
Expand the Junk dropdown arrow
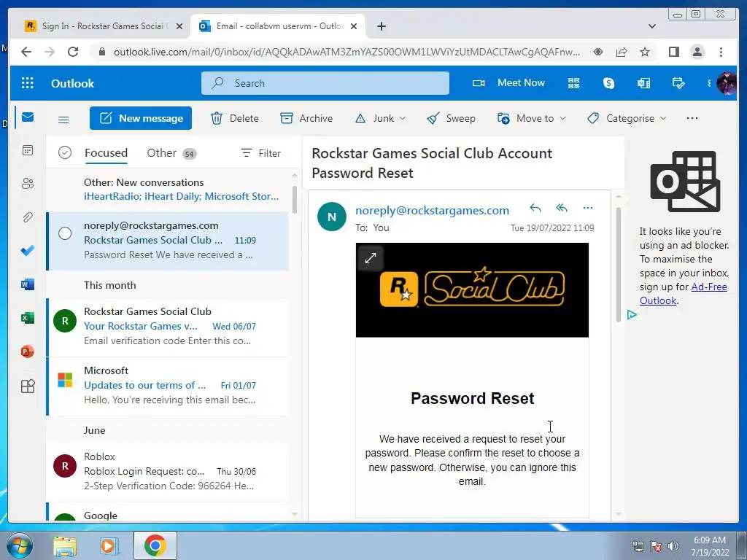coord(403,118)
